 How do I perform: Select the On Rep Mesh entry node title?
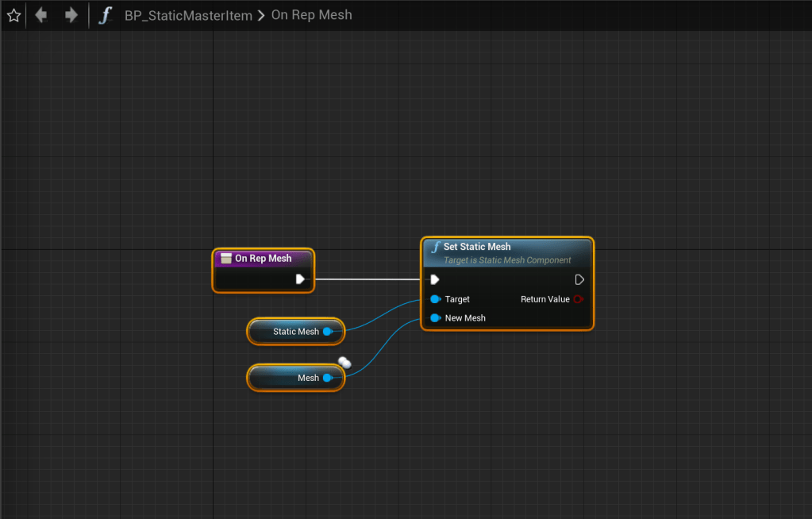click(263, 259)
